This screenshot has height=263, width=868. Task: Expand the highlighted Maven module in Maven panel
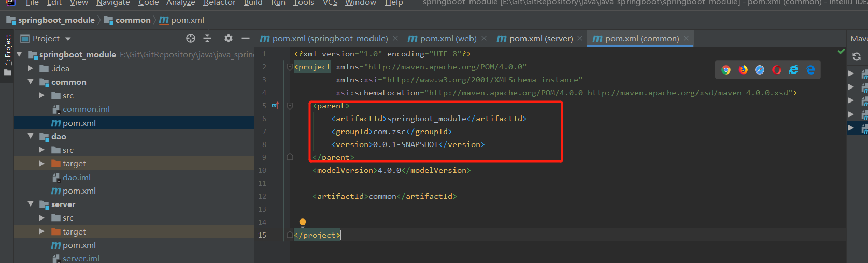point(851,127)
